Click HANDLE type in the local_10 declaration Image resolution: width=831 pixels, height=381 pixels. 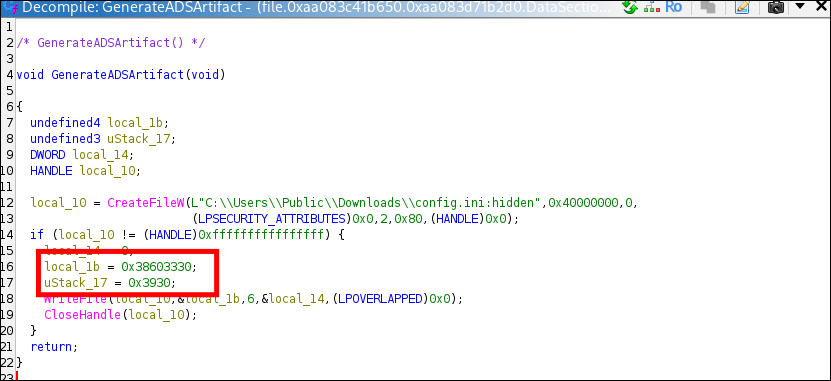tap(51, 171)
